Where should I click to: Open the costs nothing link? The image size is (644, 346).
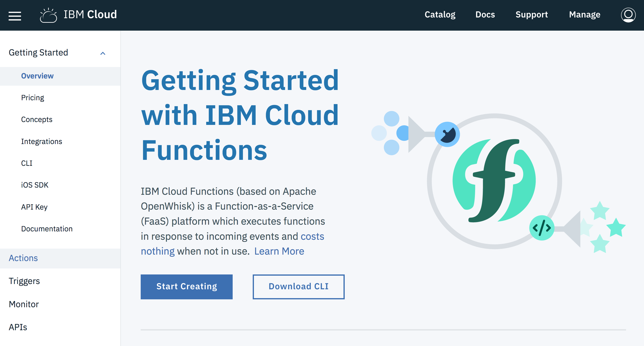pos(312,236)
